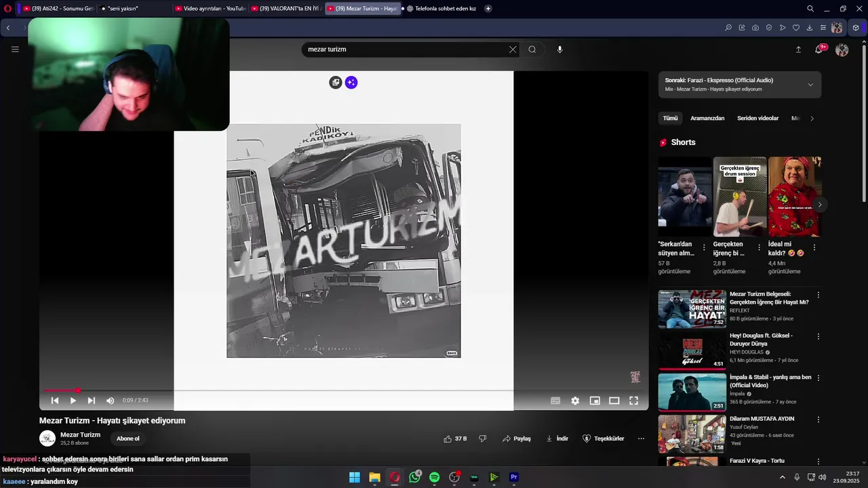868x488 pixels.
Task: Open Mezar Turizm channel name link
Action: 80,435
